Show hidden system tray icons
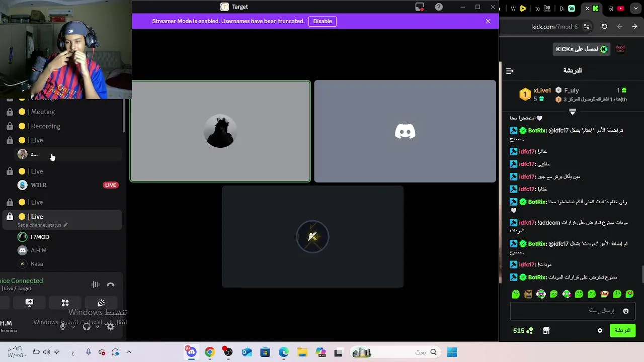 (129, 352)
